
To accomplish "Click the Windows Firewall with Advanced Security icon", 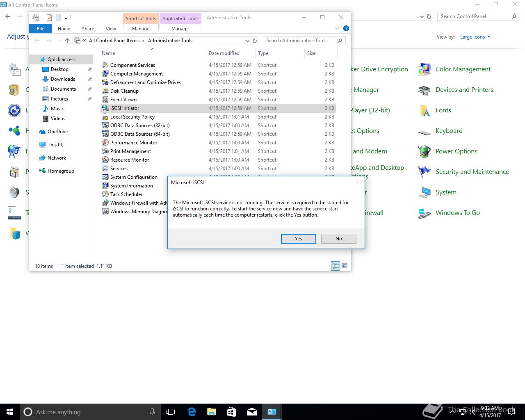I will (x=105, y=203).
